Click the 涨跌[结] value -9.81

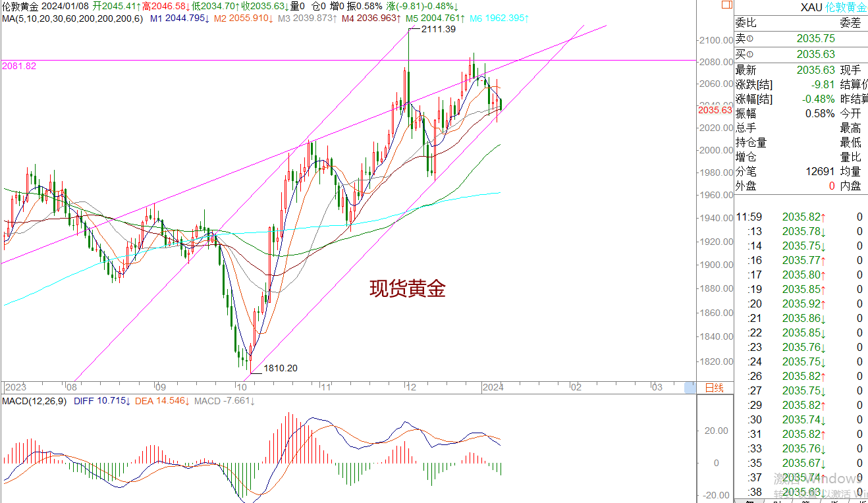(x=823, y=84)
